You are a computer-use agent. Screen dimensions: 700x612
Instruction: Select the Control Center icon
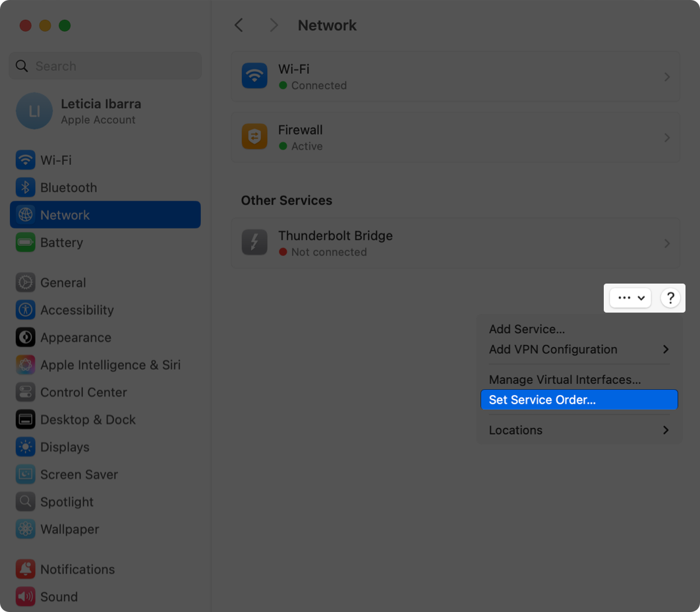tap(26, 392)
